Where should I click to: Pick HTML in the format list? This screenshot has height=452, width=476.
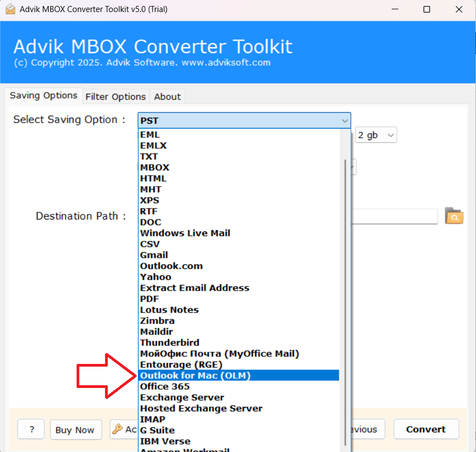coord(239,178)
